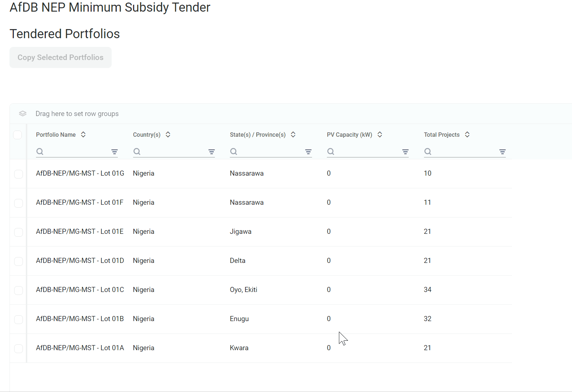Click the search icon under PV Capacity (kW)

331,152
